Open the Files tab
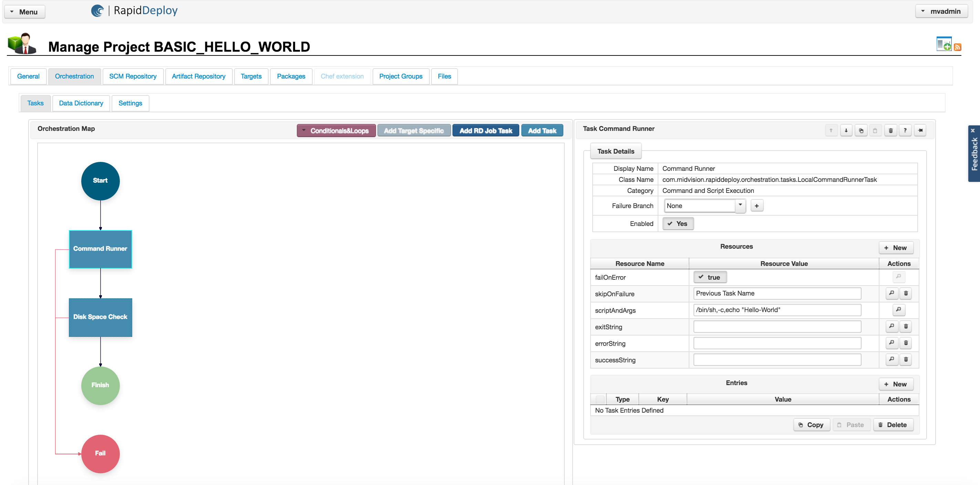 [444, 76]
